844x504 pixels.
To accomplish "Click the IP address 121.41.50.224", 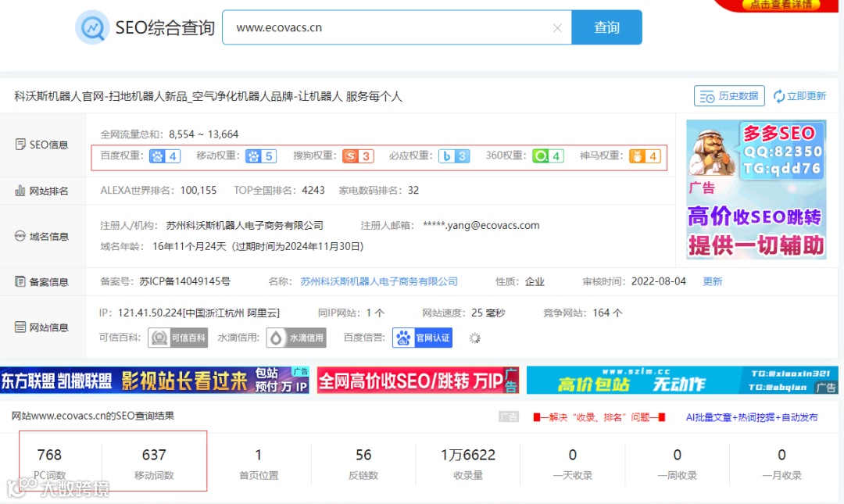I will pyautogui.click(x=150, y=313).
